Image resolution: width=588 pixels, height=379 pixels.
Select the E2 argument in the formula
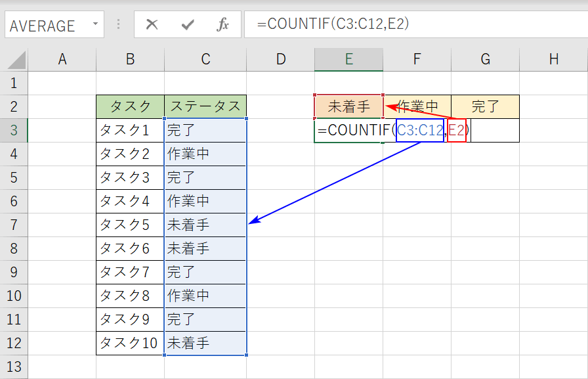click(458, 129)
